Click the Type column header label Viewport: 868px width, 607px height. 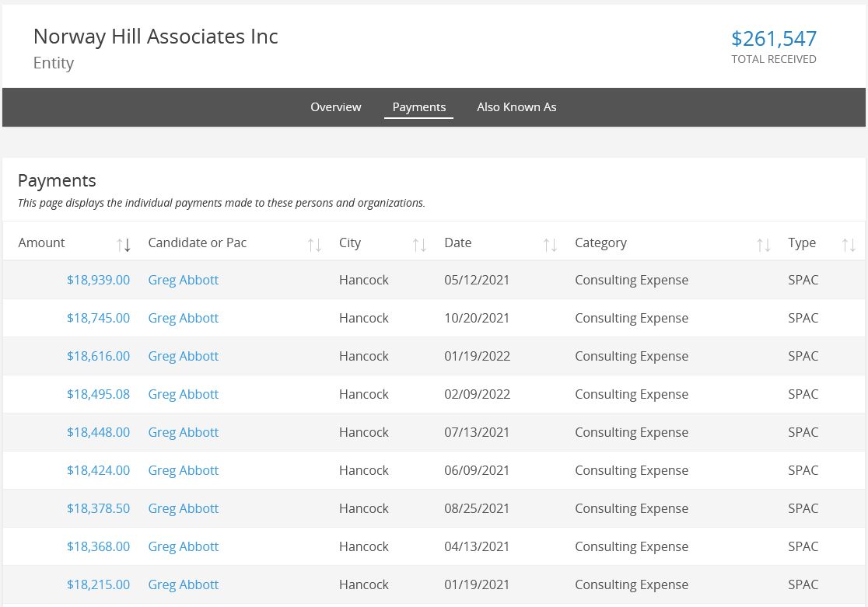pyautogui.click(x=802, y=243)
